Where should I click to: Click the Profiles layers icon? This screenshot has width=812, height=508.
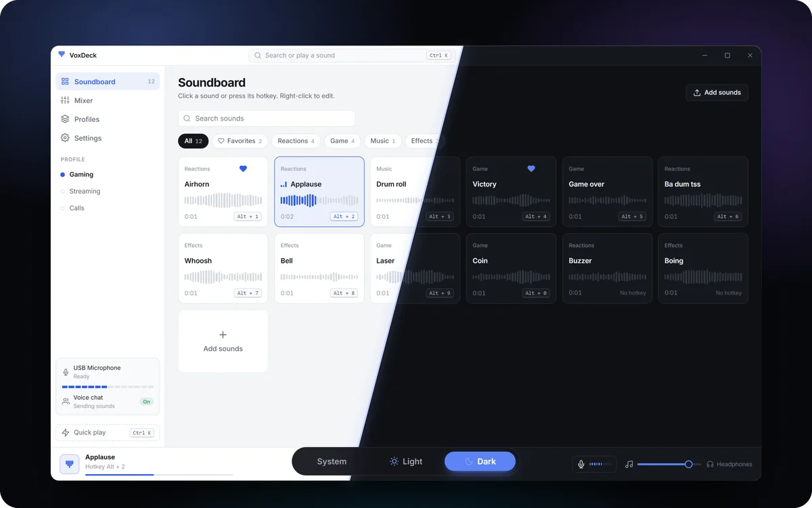click(x=65, y=119)
